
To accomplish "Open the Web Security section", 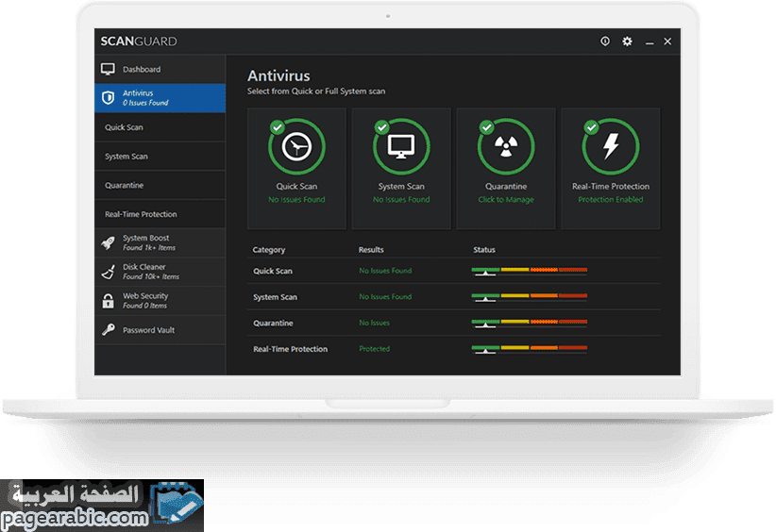I will (160, 301).
